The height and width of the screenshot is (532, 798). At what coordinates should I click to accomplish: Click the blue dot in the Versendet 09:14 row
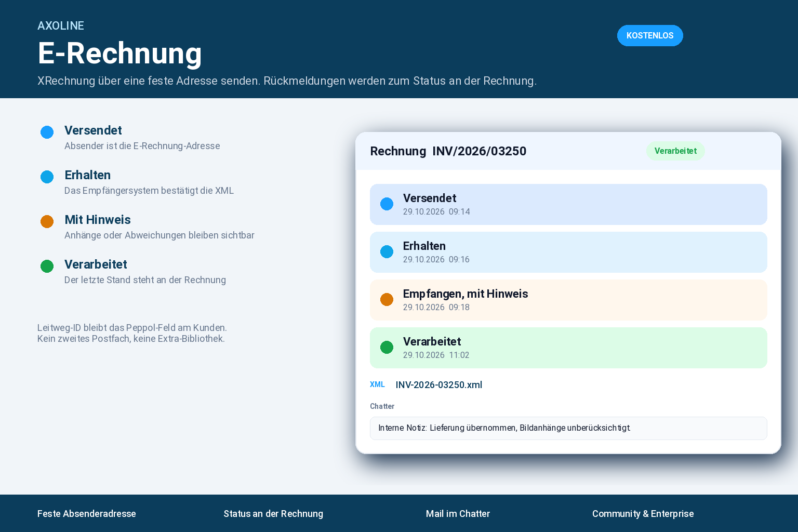tap(387, 204)
